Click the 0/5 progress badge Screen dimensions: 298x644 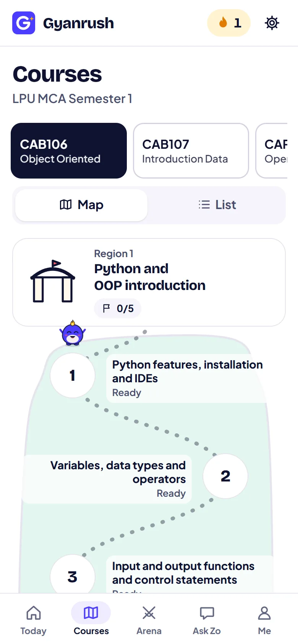coord(118,308)
